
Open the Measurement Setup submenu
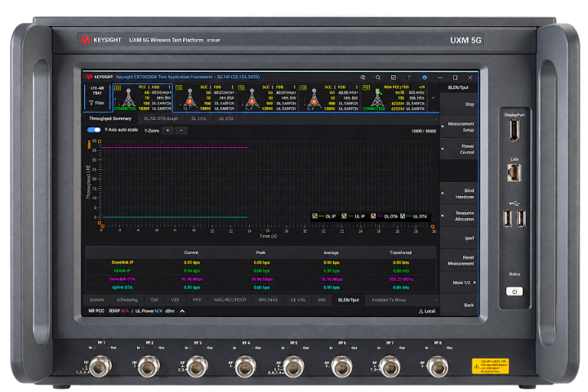click(x=459, y=127)
